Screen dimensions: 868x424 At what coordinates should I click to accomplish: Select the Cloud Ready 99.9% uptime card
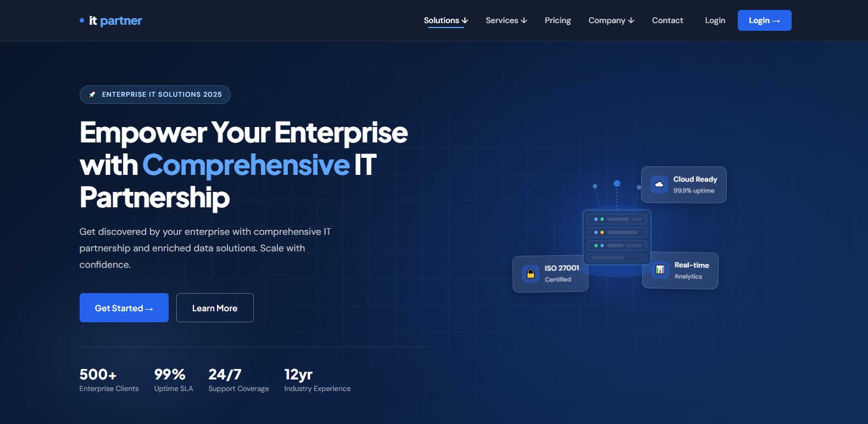684,185
